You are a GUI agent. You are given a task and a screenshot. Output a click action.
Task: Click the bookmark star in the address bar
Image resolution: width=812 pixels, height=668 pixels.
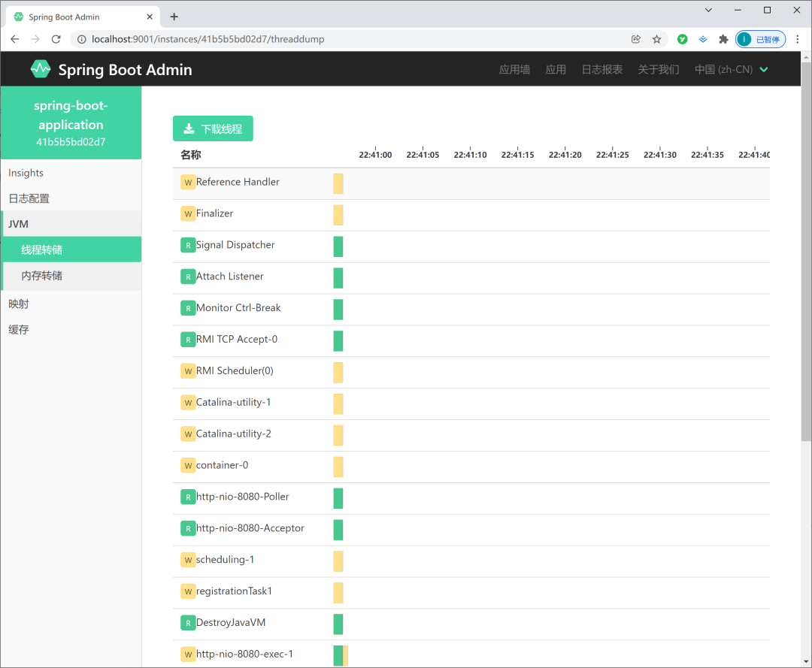(658, 39)
